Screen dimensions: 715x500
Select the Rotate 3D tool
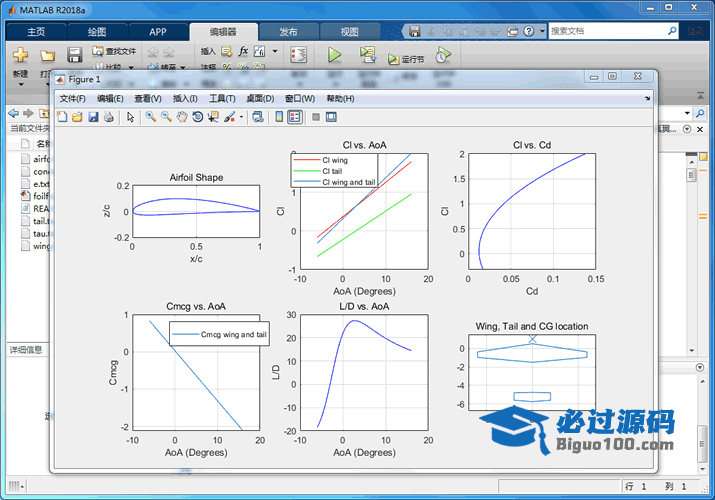pos(198,117)
